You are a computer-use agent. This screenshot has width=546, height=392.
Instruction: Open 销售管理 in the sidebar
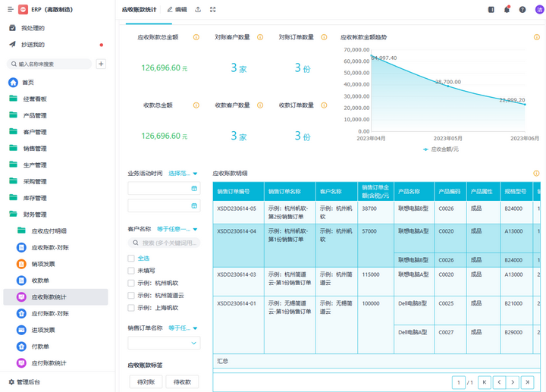pos(34,149)
